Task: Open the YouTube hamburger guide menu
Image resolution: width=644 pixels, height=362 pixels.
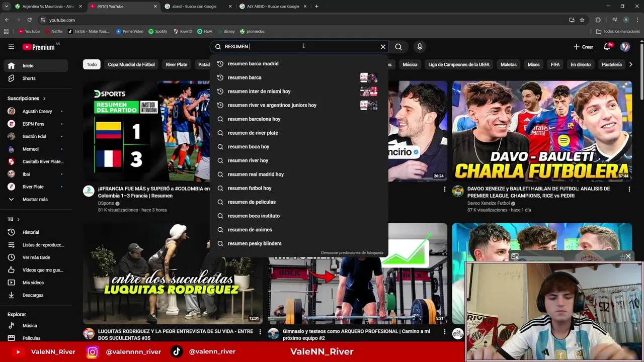Action: pyautogui.click(x=11, y=47)
